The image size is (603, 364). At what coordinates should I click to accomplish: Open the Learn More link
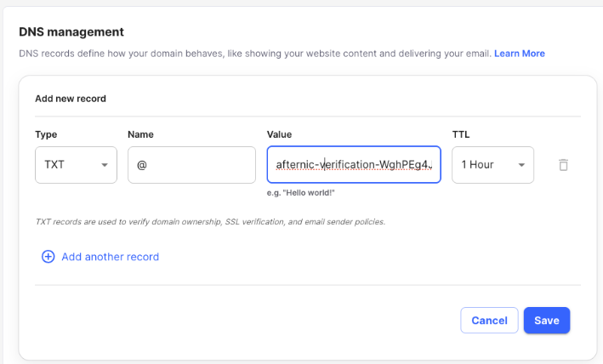[x=520, y=53]
